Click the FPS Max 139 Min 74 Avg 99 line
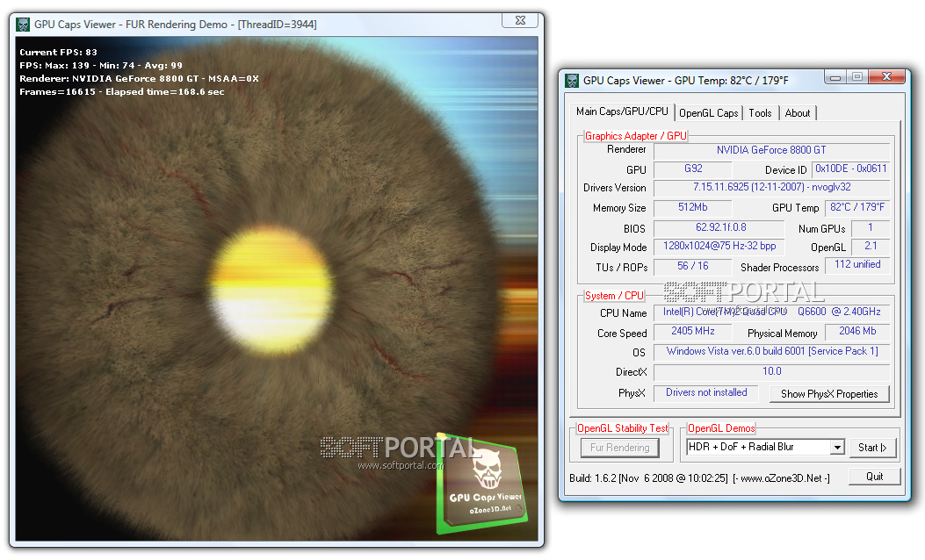This screenshot has width=925, height=560. [x=101, y=66]
